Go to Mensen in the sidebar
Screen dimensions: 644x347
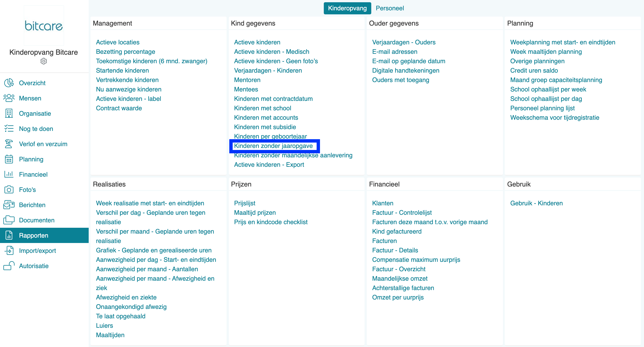tap(30, 98)
